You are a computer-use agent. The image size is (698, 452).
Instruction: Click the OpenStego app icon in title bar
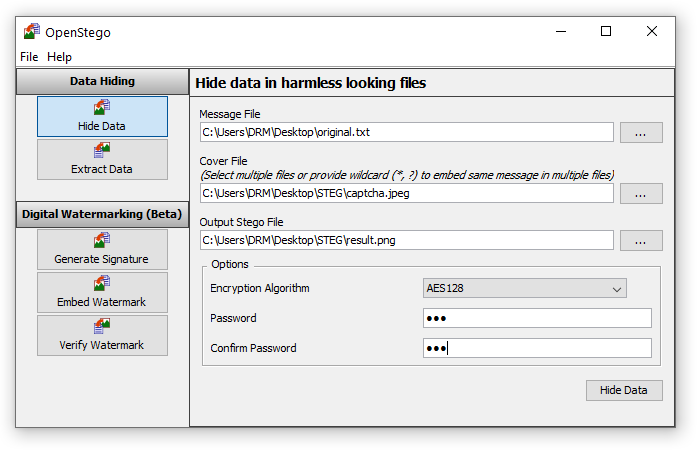tap(32, 32)
